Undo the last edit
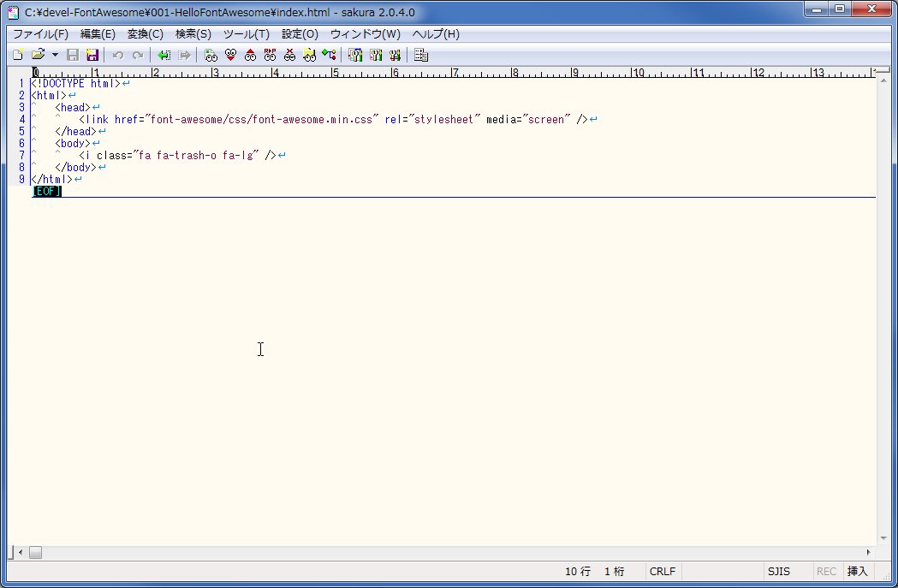Viewport: 898px width, 588px height. coord(118,55)
